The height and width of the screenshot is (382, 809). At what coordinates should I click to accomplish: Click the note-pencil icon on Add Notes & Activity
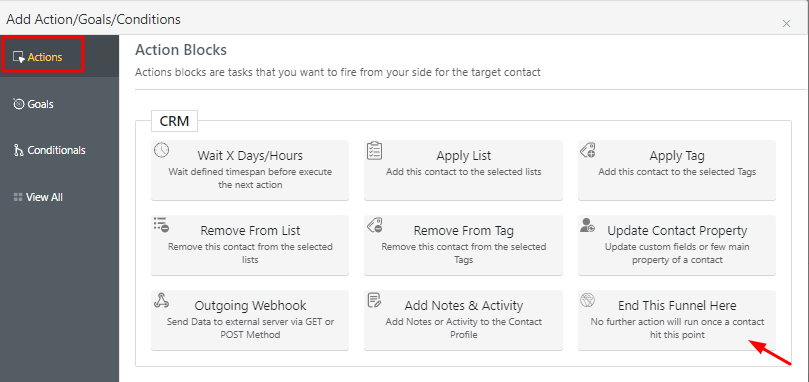[x=374, y=300]
